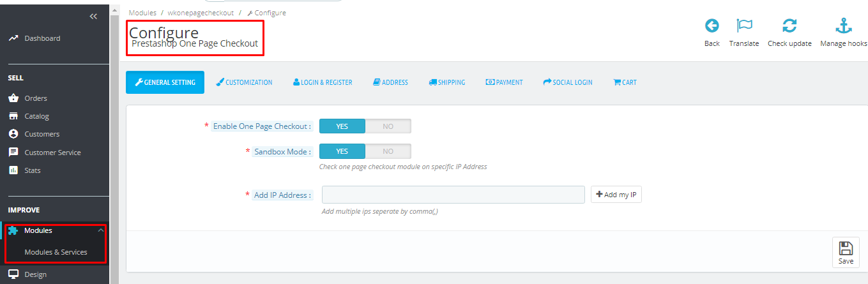Click the Enable One Page Checkout label
The image size is (868, 284).
tap(262, 126)
